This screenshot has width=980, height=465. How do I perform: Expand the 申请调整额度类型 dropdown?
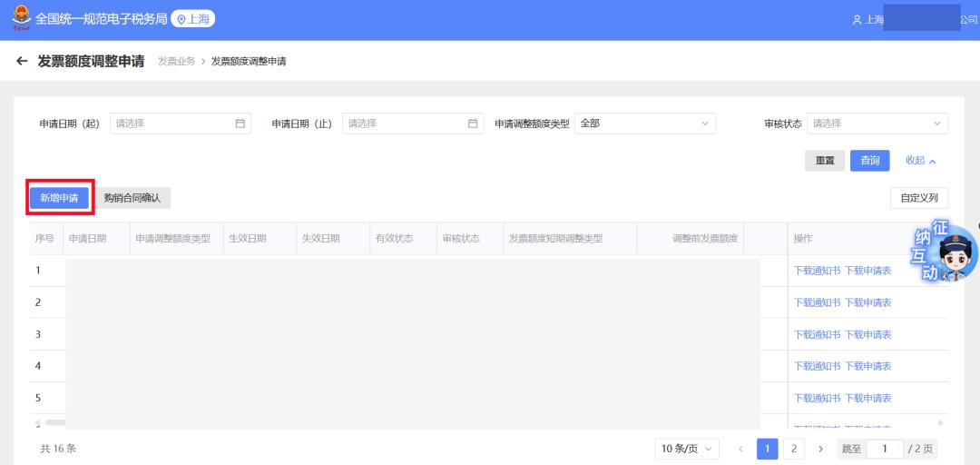click(645, 124)
